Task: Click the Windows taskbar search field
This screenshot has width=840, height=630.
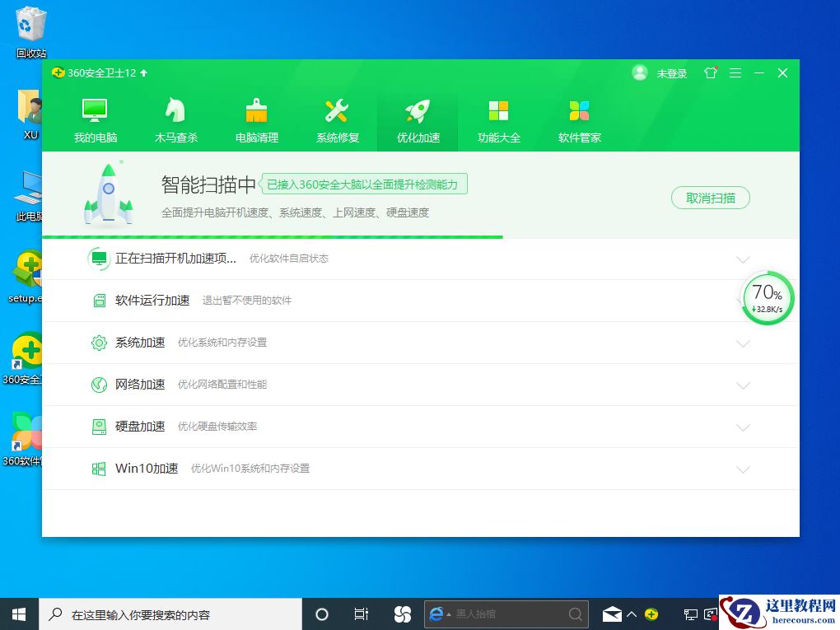Action: tap(165, 613)
